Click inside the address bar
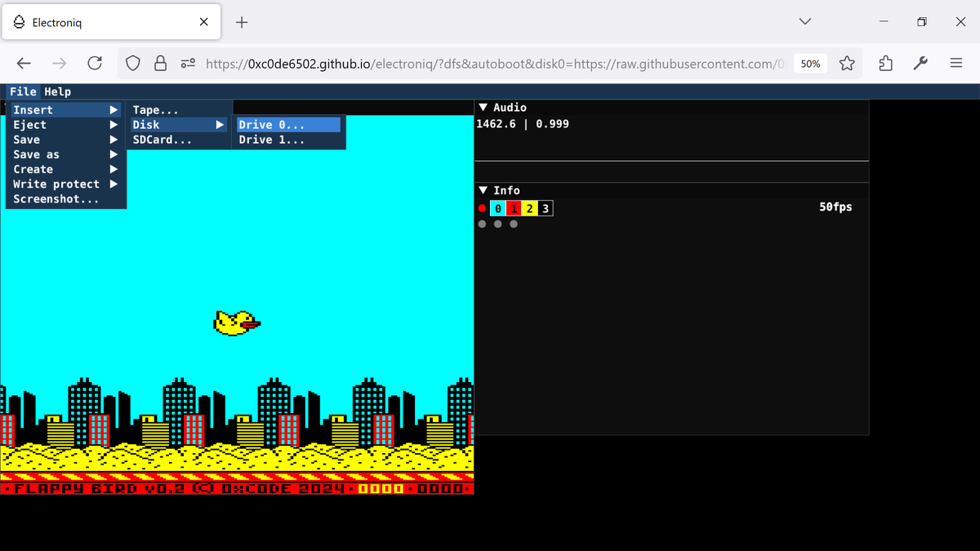Image resolution: width=980 pixels, height=551 pixels. click(x=490, y=63)
